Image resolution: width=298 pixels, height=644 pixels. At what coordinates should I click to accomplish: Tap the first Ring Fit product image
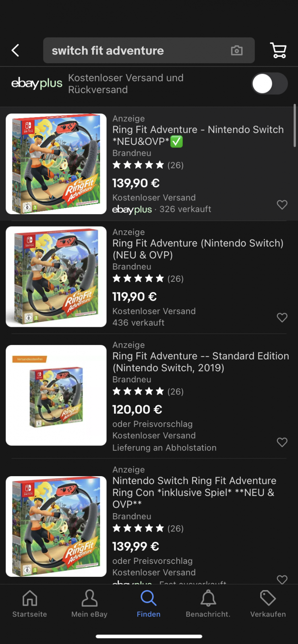coord(56,164)
